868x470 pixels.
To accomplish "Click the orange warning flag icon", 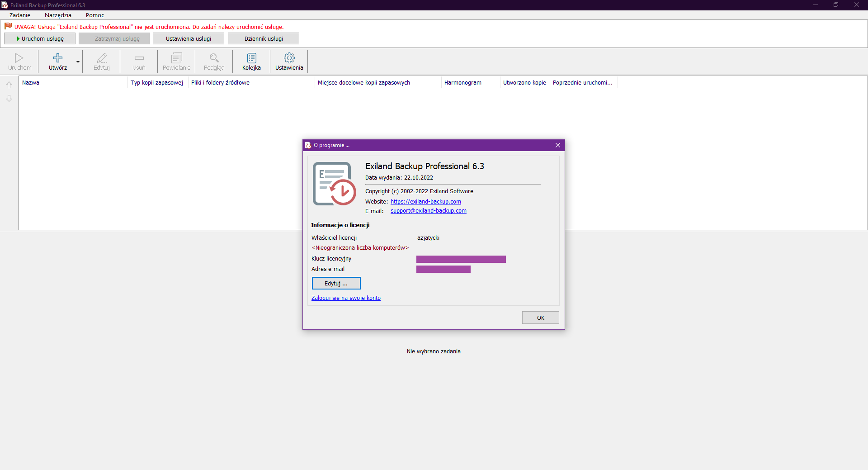I will pyautogui.click(x=8, y=26).
